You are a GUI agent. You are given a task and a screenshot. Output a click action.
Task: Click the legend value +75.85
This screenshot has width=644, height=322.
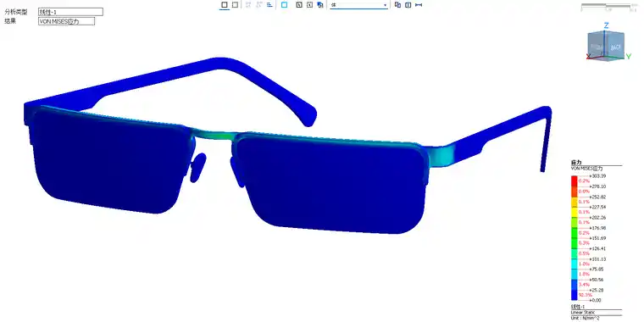pyautogui.click(x=597, y=269)
